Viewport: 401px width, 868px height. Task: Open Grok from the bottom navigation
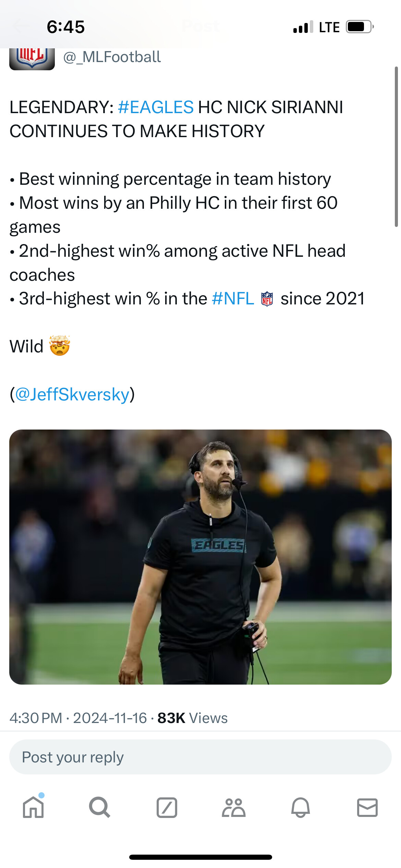click(x=167, y=808)
